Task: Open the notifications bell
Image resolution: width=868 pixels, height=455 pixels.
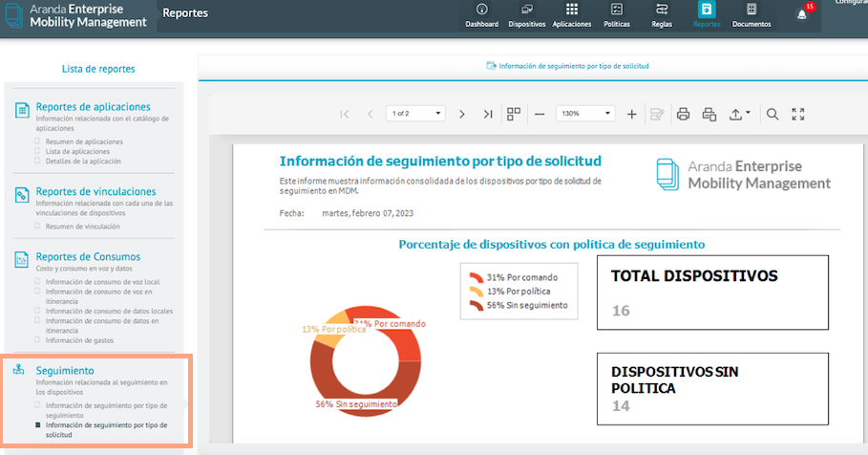Action: 801,14
